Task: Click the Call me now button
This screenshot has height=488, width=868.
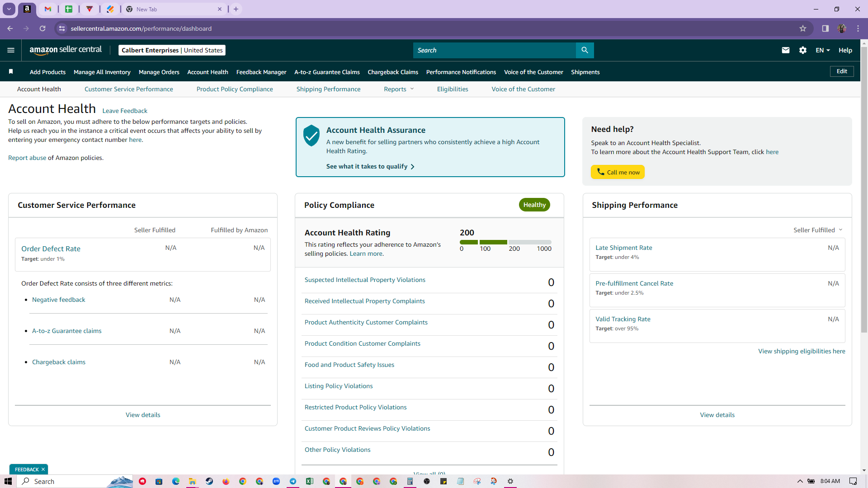Action: click(x=618, y=172)
